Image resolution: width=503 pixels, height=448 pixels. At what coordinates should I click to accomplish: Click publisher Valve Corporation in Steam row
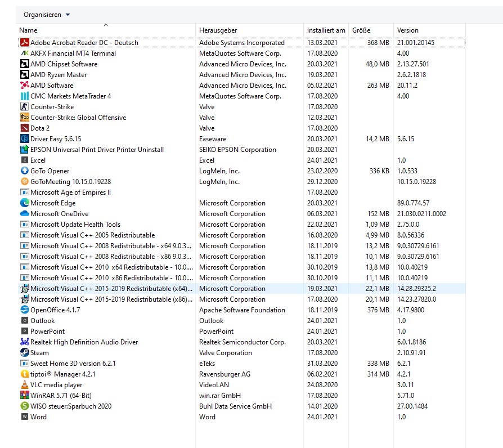(x=225, y=353)
